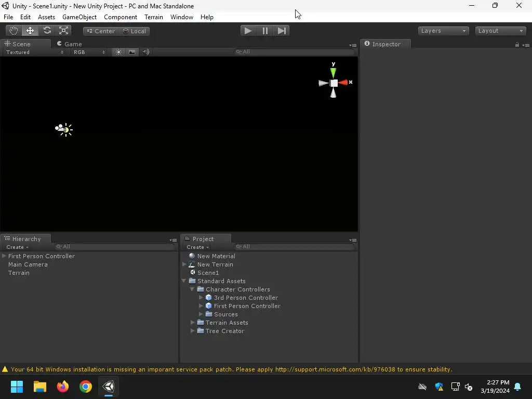Select the Move tool
This screenshot has height=399, width=532.
click(x=30, y=31)
